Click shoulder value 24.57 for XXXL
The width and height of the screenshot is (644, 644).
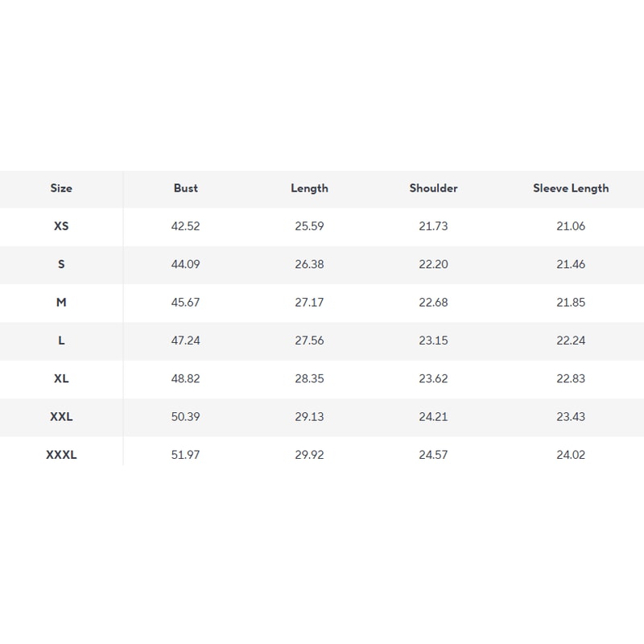point(433,455)
